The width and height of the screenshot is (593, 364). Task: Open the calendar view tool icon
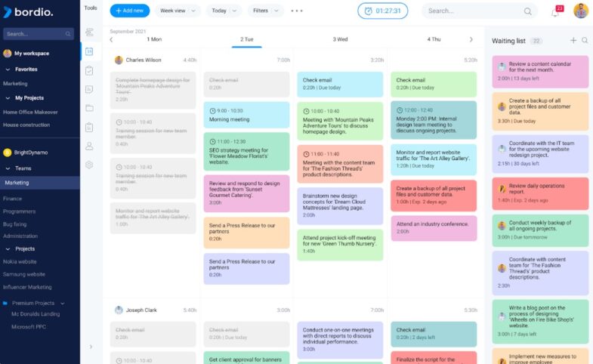(89, 51)
